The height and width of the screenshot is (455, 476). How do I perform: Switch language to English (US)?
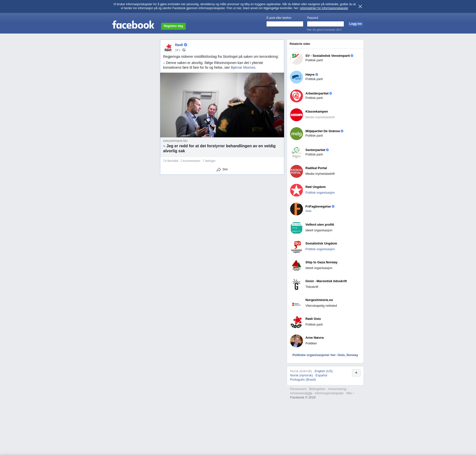tap(324, 371)
